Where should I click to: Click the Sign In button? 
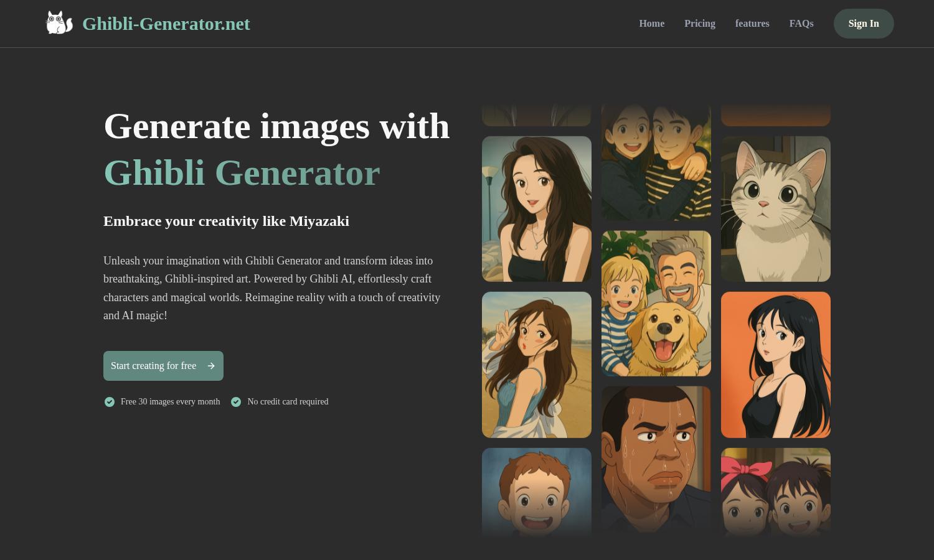[864, 24]
